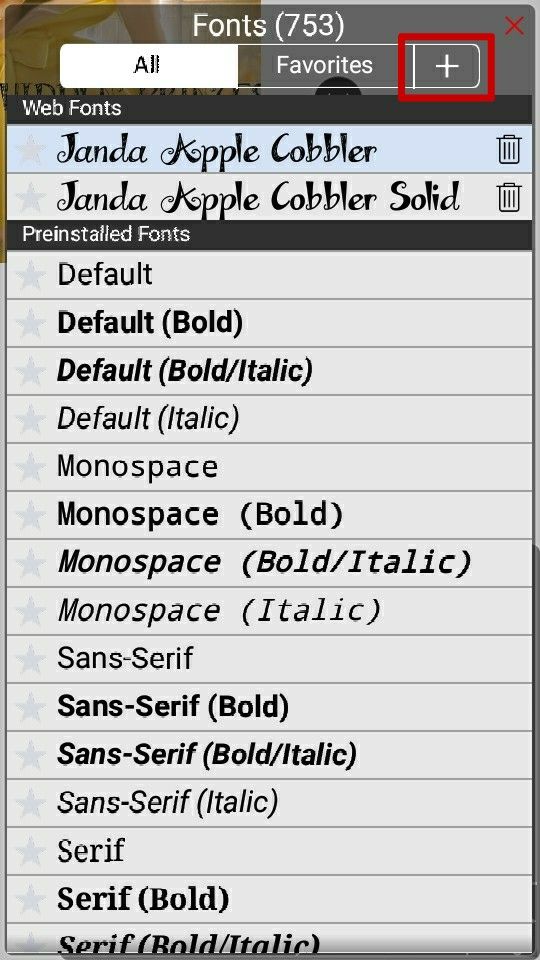540x960 pixels.
Task: Select the Sans-Serif (Bold) font
Action: point(269,707)
